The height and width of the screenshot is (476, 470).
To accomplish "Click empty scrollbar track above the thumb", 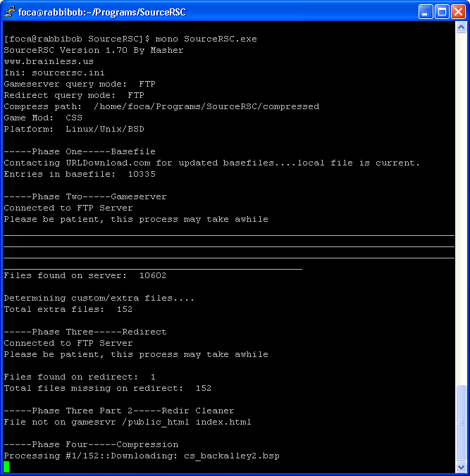I will click(462, 211).
